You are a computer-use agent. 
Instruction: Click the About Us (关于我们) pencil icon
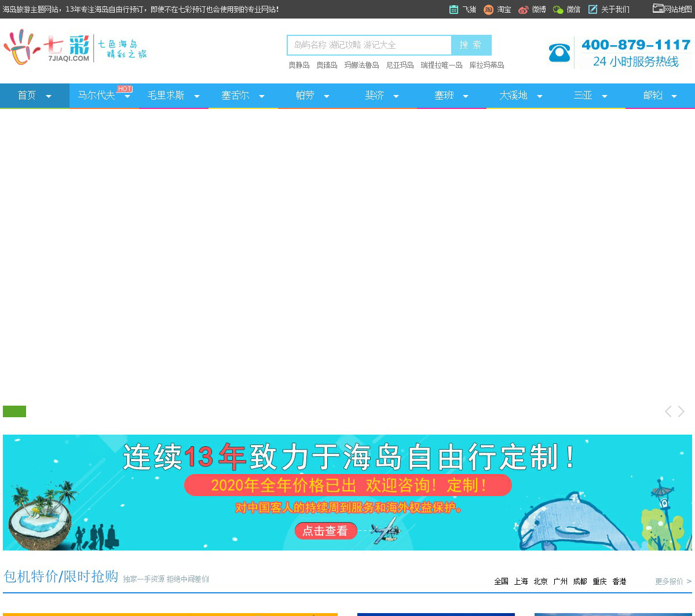[x=592, y=9]
